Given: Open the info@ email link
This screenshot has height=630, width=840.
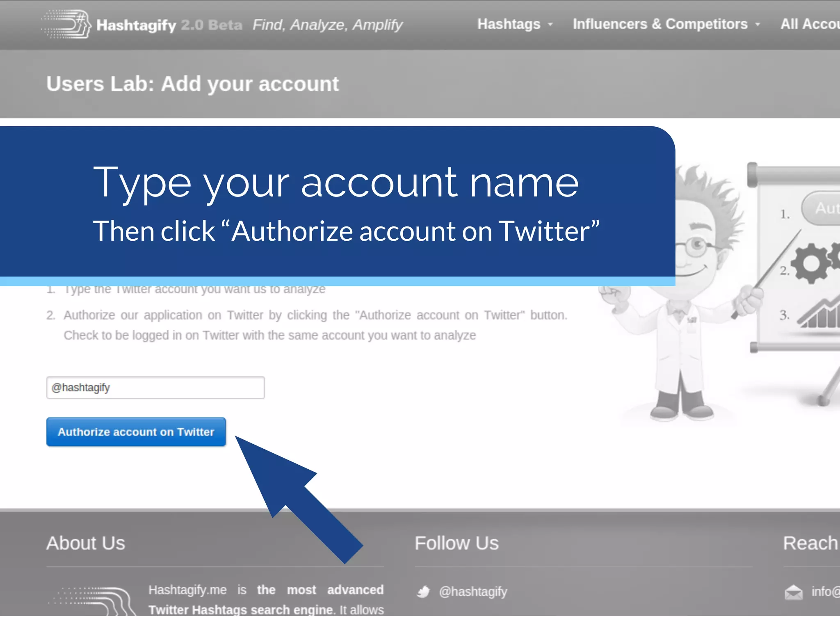Looking at the screenshot, I should [825, 591].
